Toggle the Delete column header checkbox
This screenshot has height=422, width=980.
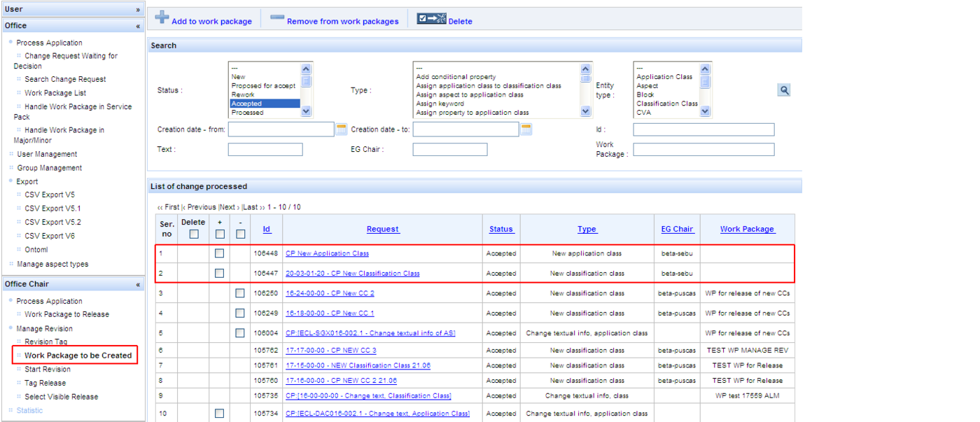pos(193,234)
